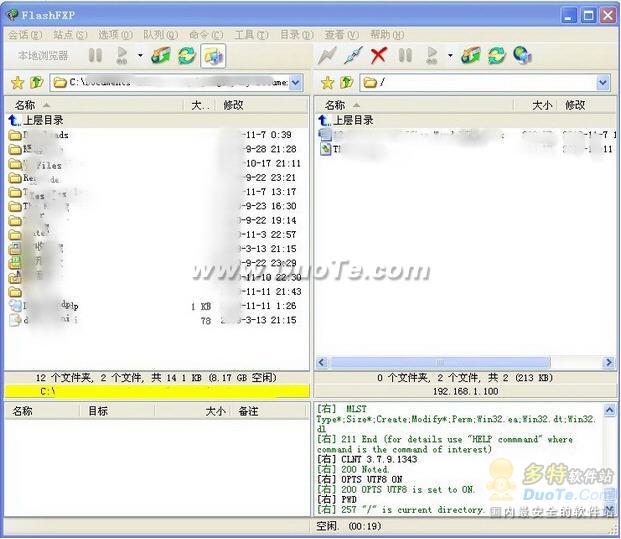The width and height of the screenshot is (621, 539).
Task: Click the right pane pause icon
Action: click(x=405, y=55)
